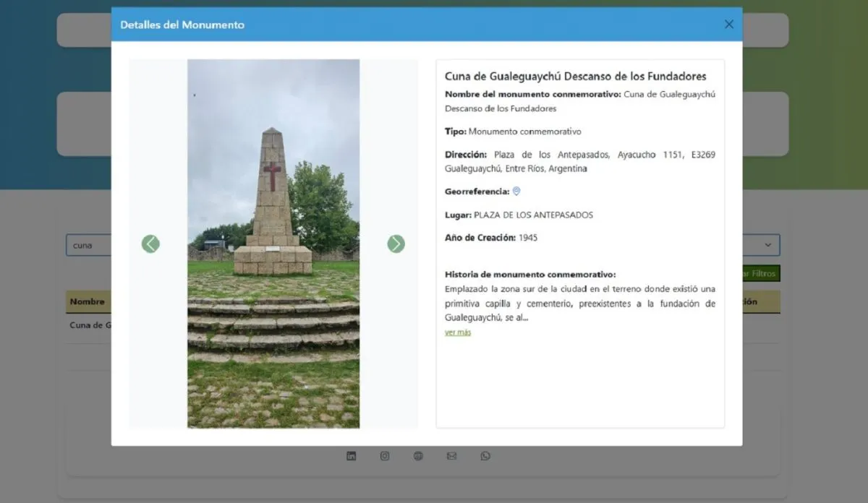The height and width of the screenshot is (503, 868).
Task: Advance to the next monument photo
Action: pos(396,244)
